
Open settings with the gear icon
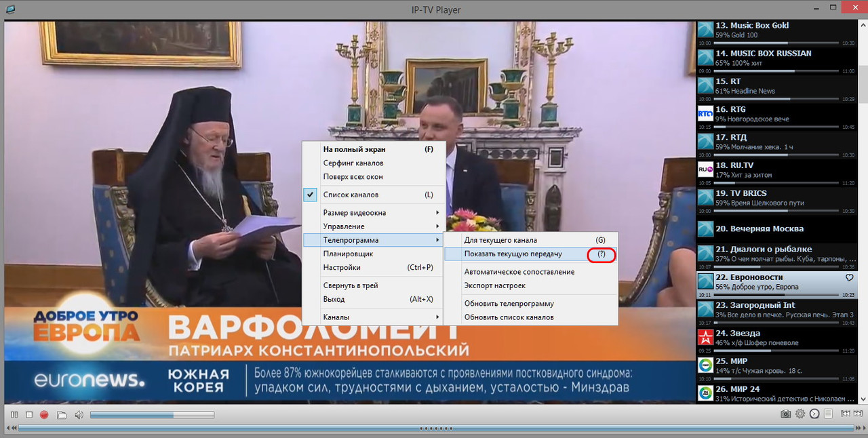point(800,414)
